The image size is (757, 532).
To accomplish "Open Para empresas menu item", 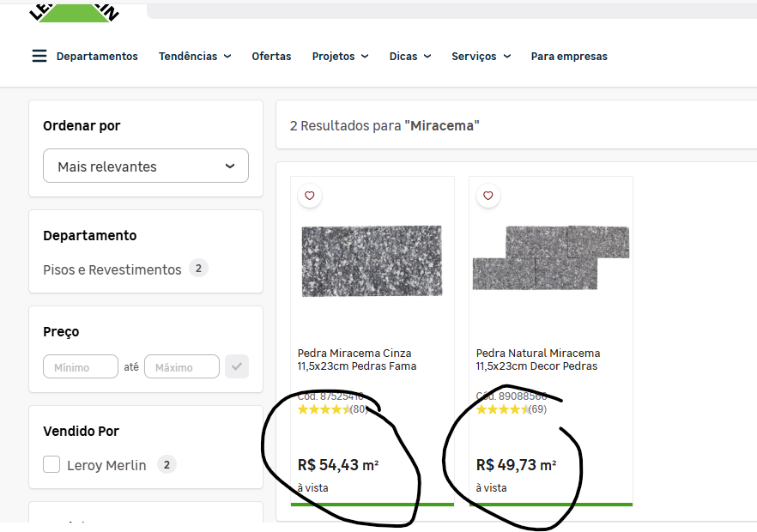I will (x=569, y=56).
